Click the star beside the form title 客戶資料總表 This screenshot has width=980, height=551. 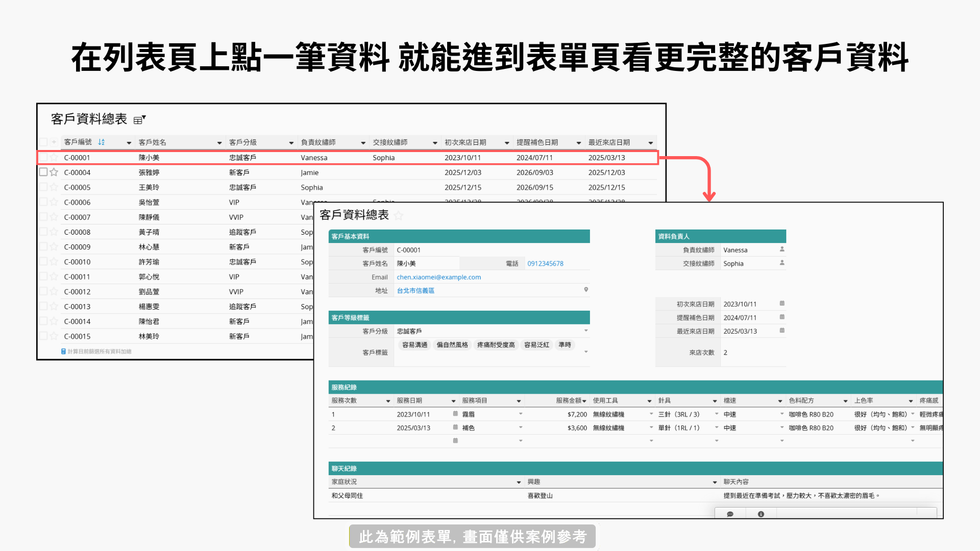pos(399,216)
